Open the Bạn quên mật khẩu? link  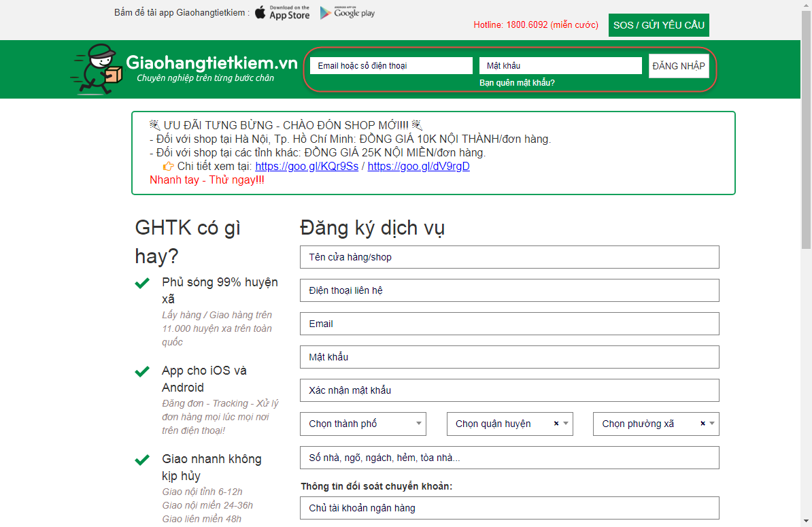coord(517,83)
